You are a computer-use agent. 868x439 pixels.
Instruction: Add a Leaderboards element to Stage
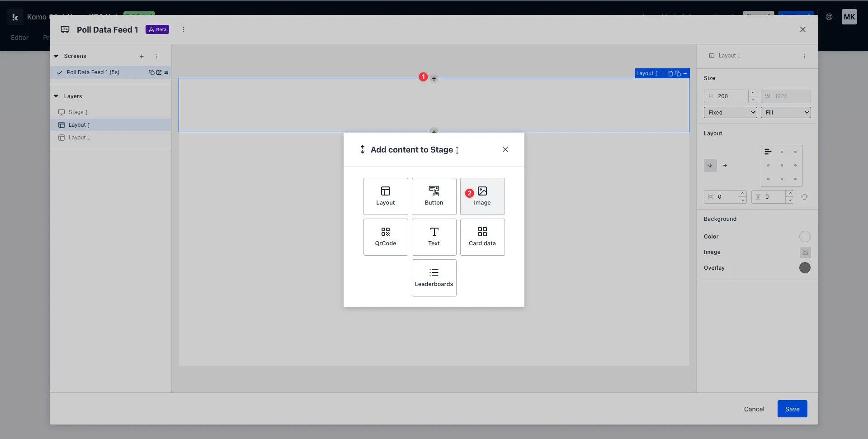[x=434, y=278]
